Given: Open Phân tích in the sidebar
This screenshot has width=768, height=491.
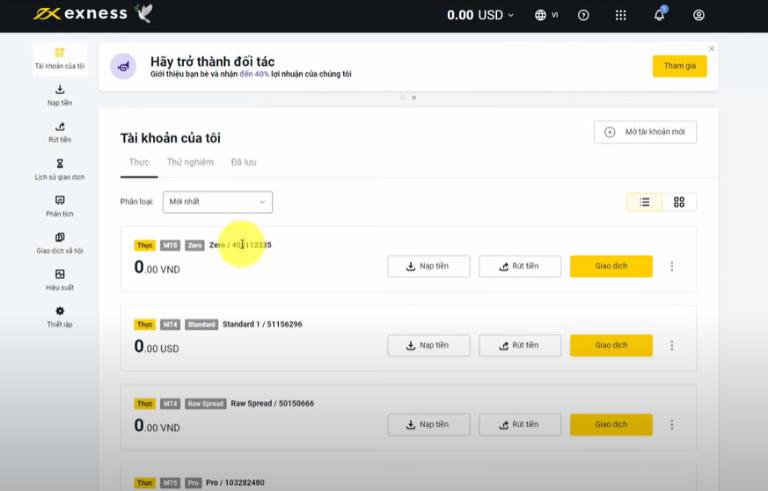Looking at the screenshot, I should pos(60,206).
